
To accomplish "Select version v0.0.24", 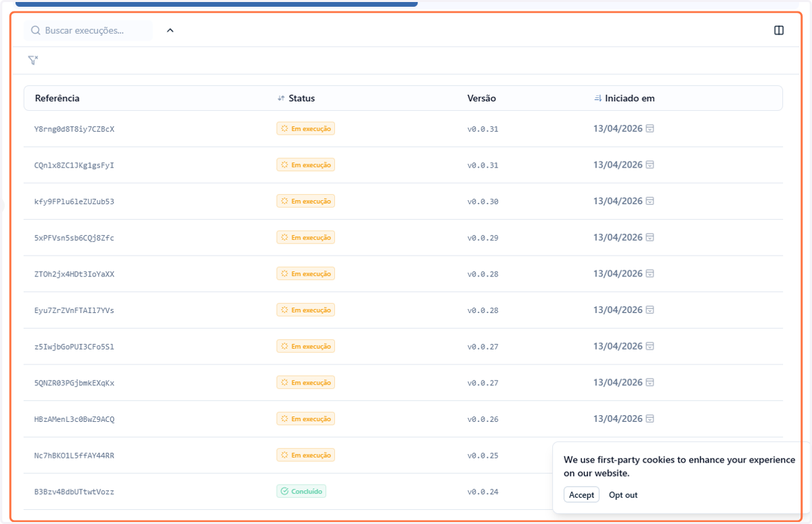I will pyautogui.click(x=483, y=492).
